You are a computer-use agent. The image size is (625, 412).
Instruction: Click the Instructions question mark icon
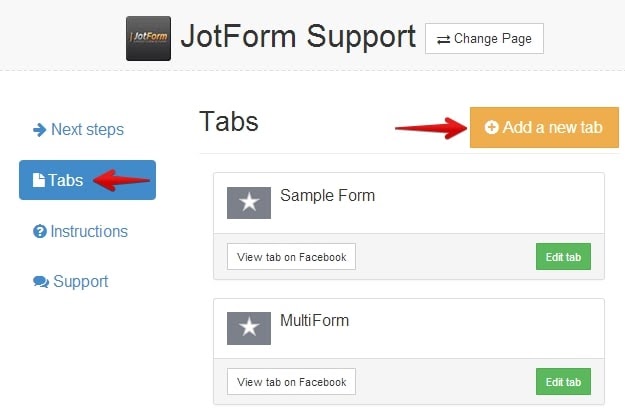pos(40,231)
